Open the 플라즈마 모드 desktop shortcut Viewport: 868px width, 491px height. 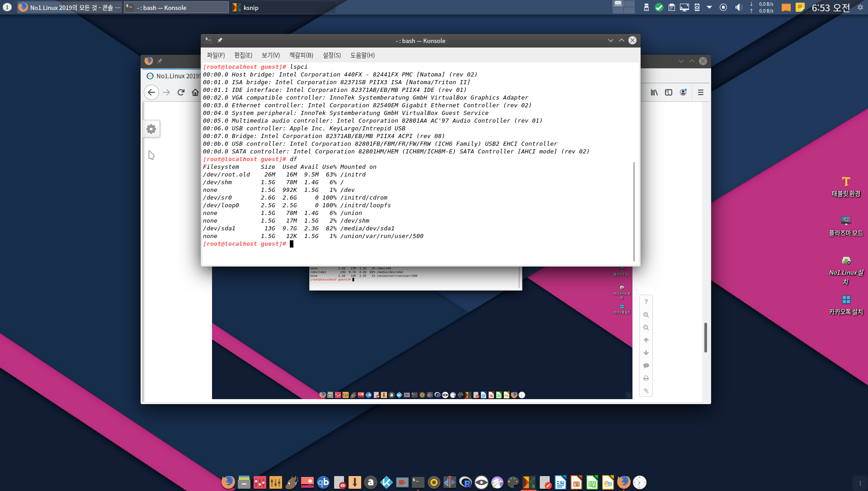point(846,226)
